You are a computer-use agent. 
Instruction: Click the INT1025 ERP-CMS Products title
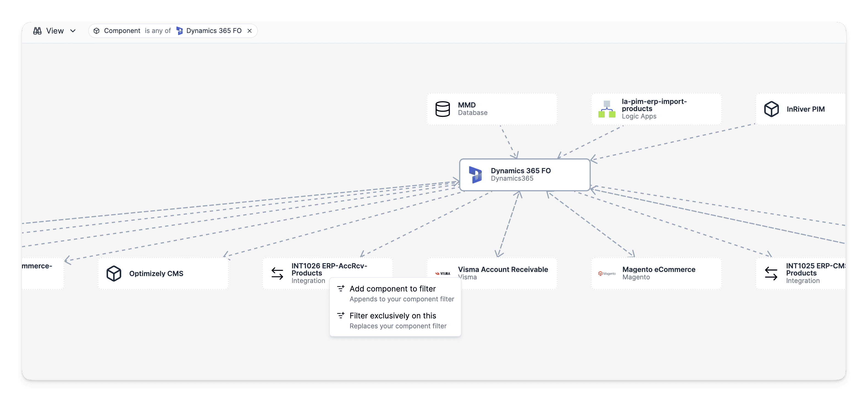(x=816, y=269)
